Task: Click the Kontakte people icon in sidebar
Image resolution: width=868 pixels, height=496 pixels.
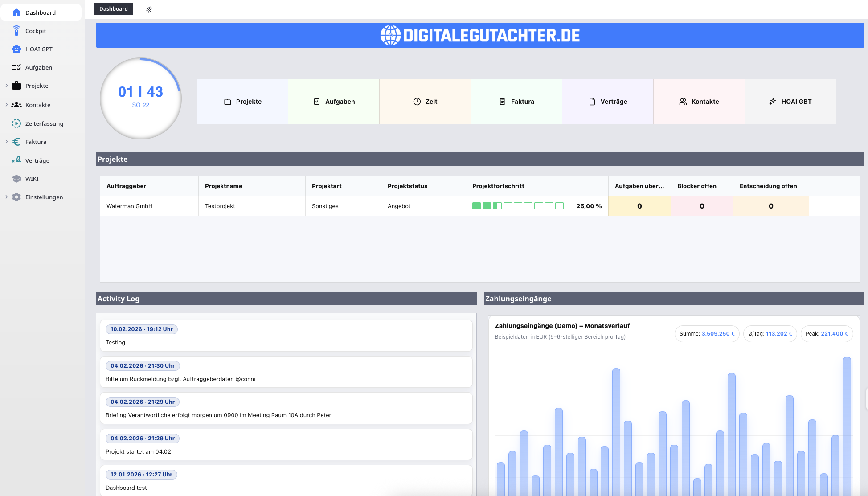Action: [x=16, y=105]
